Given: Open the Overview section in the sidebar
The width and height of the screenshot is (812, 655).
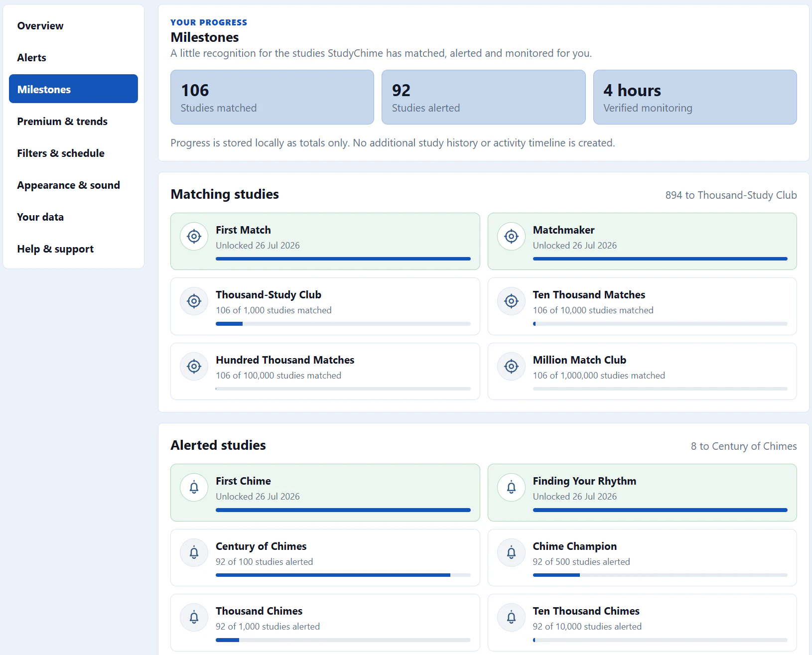Looking at the screenshot, I should tap(73, 26).
